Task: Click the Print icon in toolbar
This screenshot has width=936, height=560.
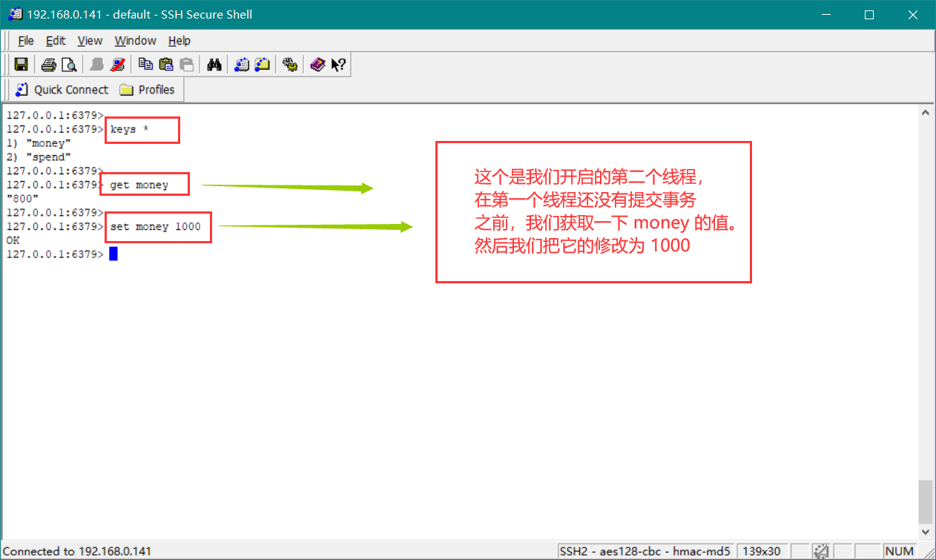Action: [49, 65]
